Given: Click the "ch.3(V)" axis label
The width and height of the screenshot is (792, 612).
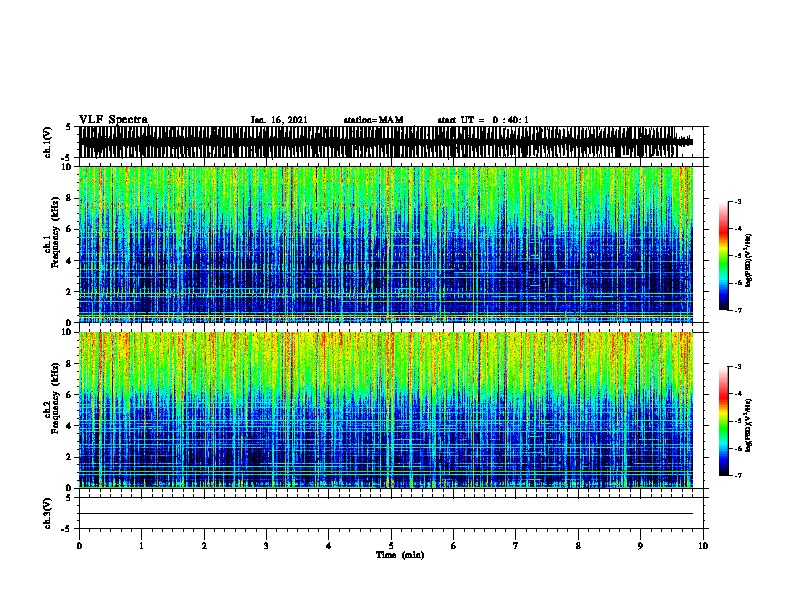Looking at the screenshot, I should (47, 513).
